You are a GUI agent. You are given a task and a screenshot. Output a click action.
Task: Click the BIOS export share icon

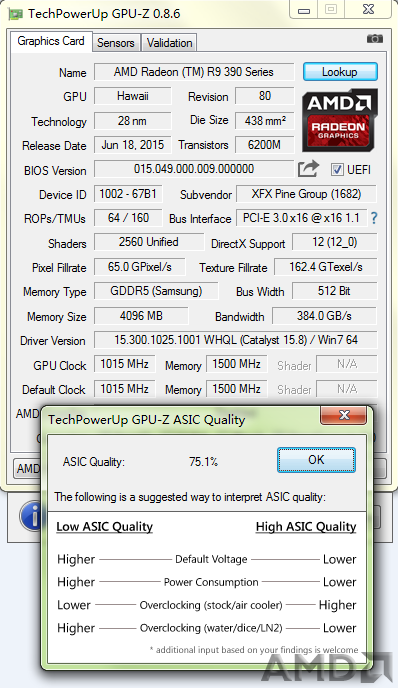(308, 169)
